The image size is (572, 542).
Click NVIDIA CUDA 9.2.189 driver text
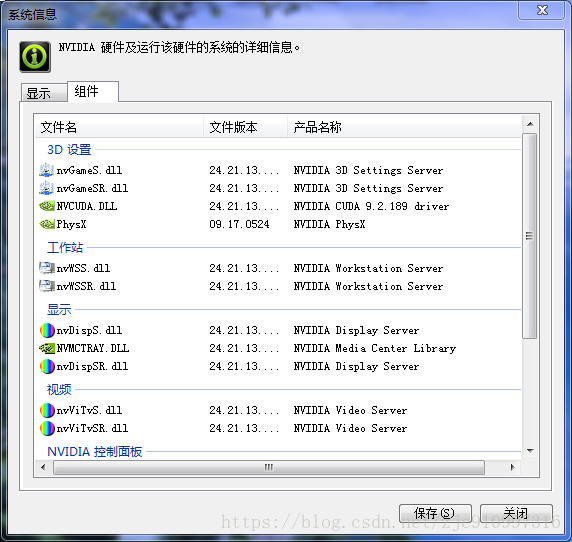(371, 206)
